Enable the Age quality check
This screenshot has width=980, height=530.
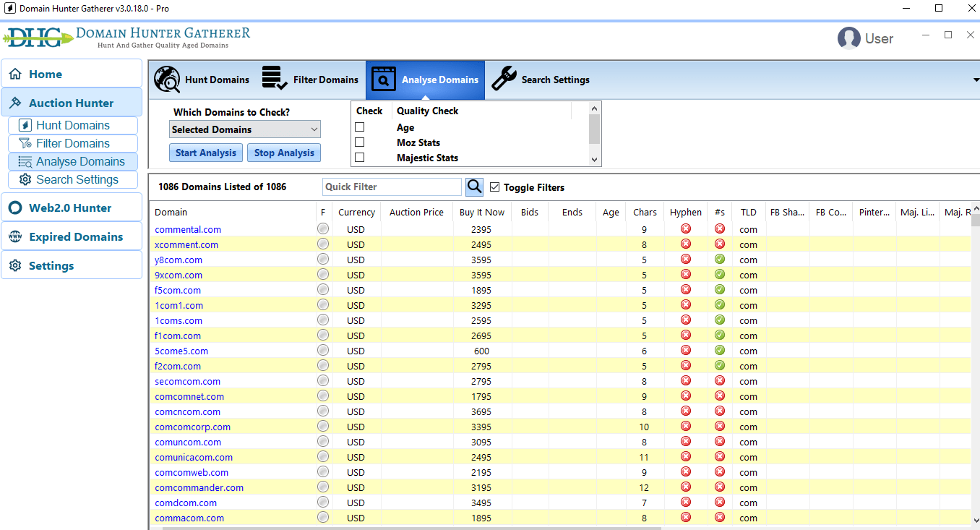[359, 127]
